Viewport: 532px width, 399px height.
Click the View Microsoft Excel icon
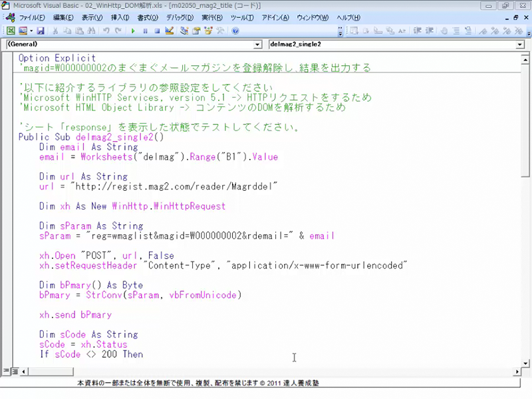pos(10,31)
